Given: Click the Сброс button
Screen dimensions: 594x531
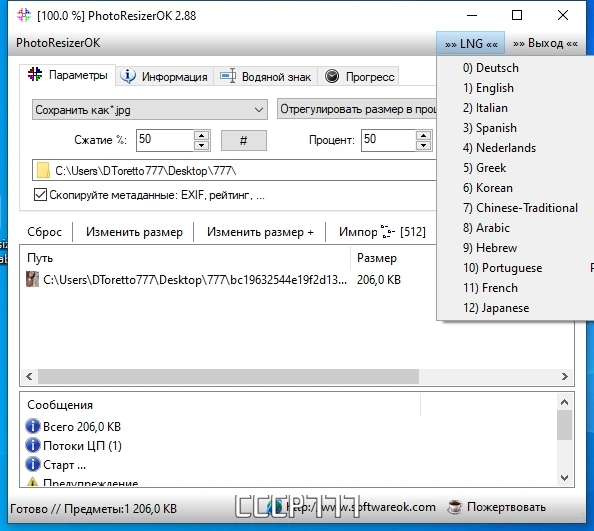Looking at the screenshot, I should (44, 232).
